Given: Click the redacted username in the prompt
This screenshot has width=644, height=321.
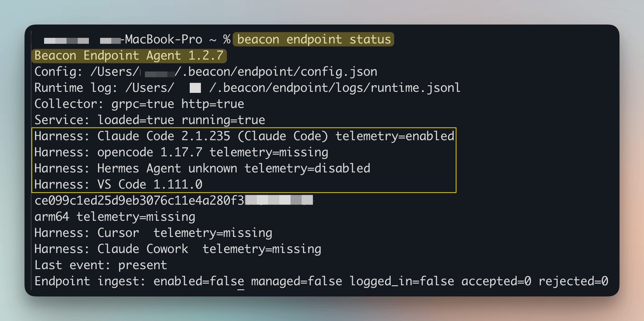Looking at the screenshot, I should click(x=66, y=41).
